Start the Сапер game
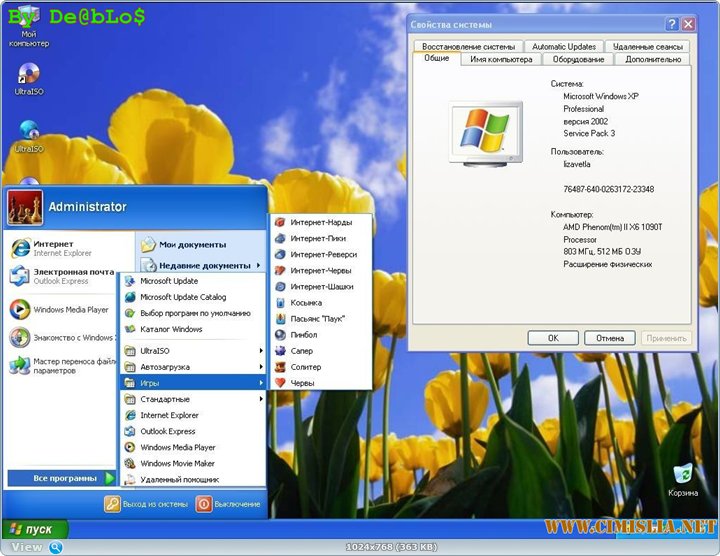 coord(302,351)
